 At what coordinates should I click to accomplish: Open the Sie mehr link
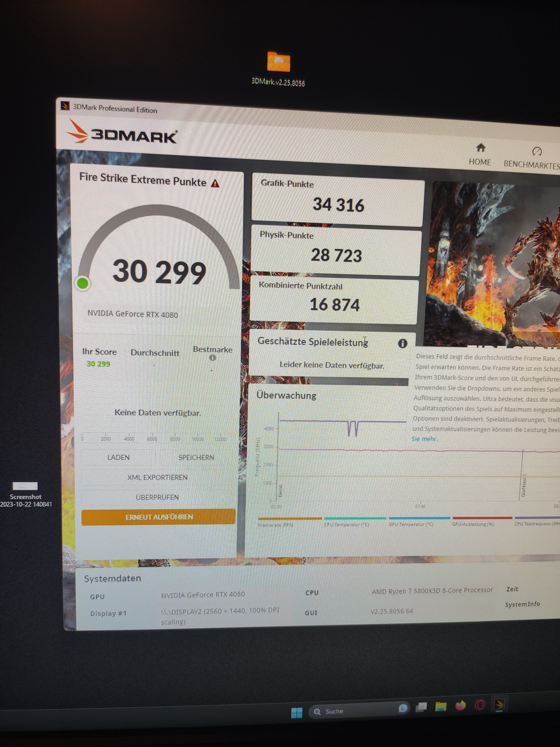coord(424,439)
